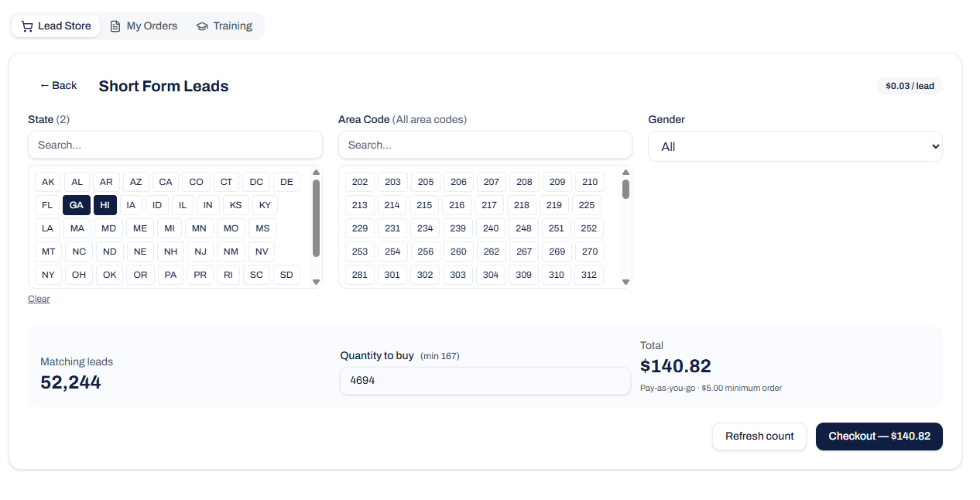Select the KY state chip

[x=265, y=205]
